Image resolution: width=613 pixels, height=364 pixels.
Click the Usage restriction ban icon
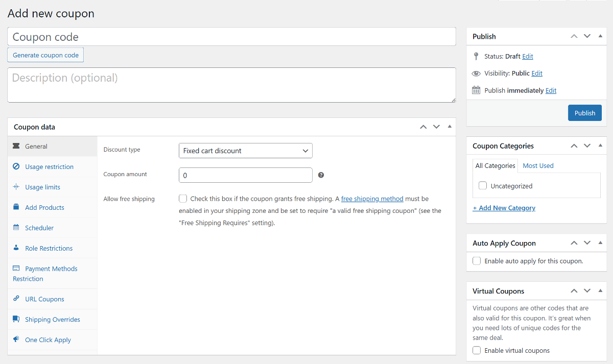click(x=16, y=166)
